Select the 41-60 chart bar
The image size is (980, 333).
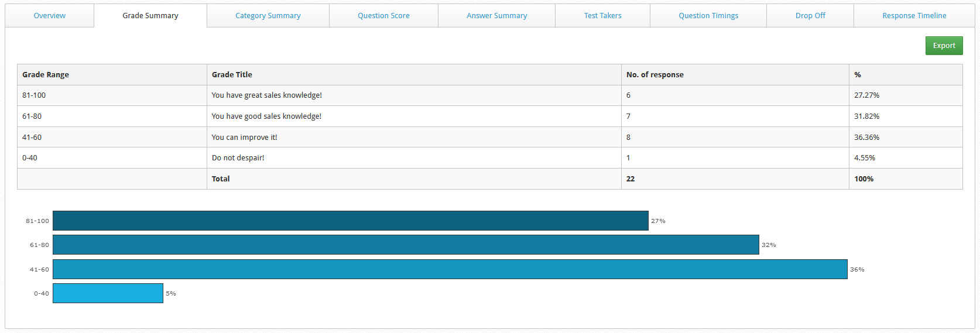pos(450,269)
